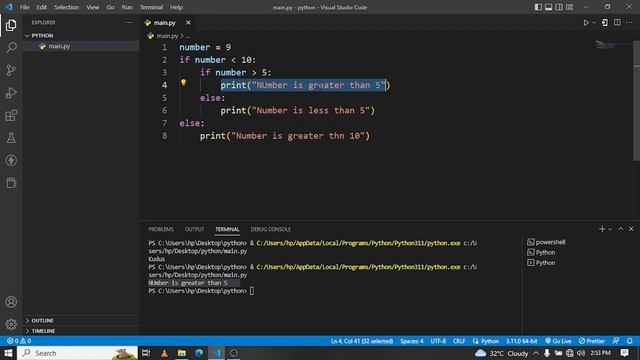Click the Spaces: 4 indentation setting

tap(411, 341)
